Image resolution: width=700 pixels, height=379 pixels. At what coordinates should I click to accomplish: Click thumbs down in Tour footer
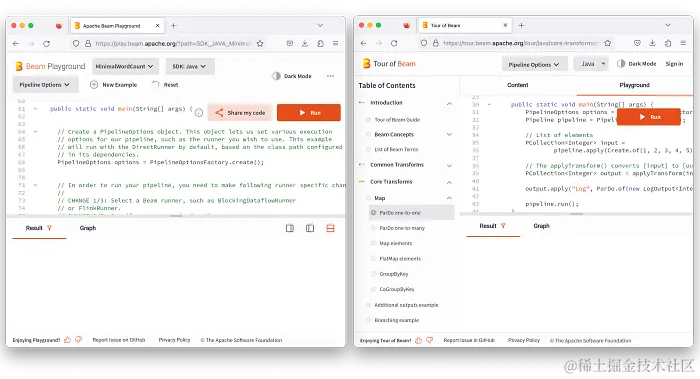point(429,340)
